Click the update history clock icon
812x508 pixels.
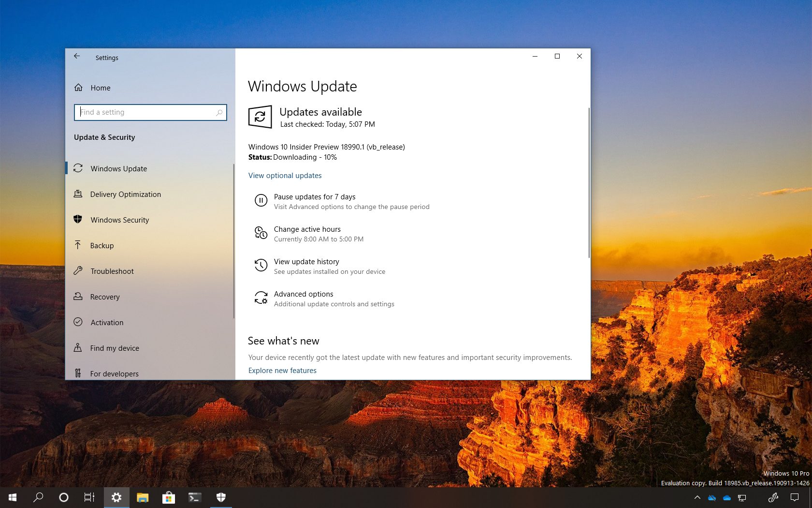261,265
